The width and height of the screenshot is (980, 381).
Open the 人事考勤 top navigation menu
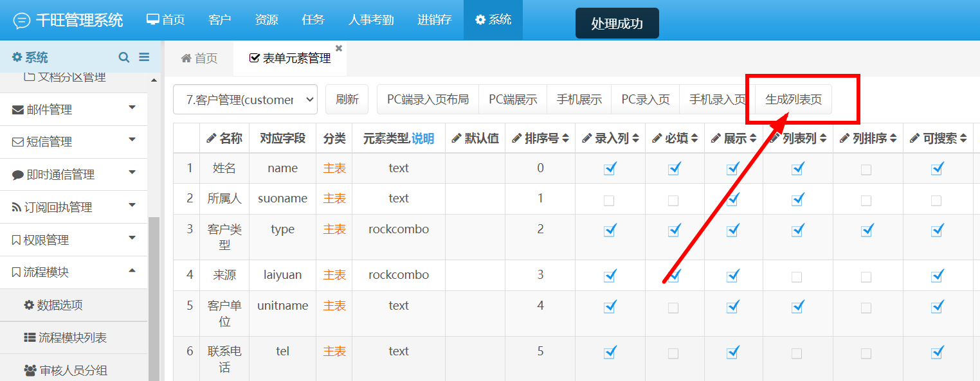pyautogui.click(x=371, y=20)
